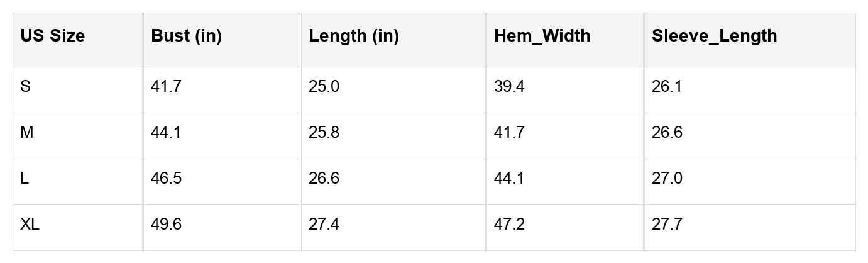Select the 25.8 length cell

(324, 133)
